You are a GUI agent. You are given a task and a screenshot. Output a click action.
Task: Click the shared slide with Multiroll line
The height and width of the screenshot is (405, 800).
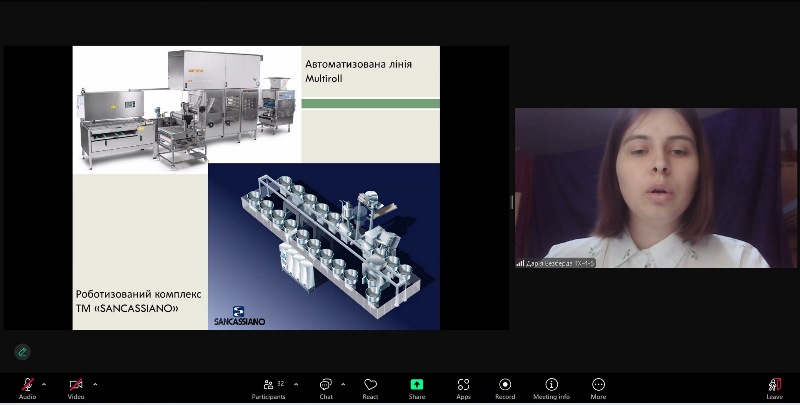point(256,188)
